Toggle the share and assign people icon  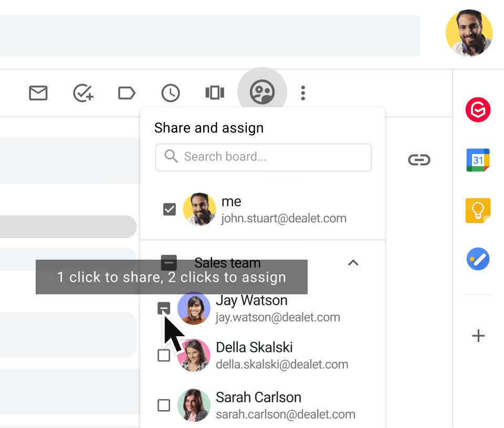tap(262, 92)
